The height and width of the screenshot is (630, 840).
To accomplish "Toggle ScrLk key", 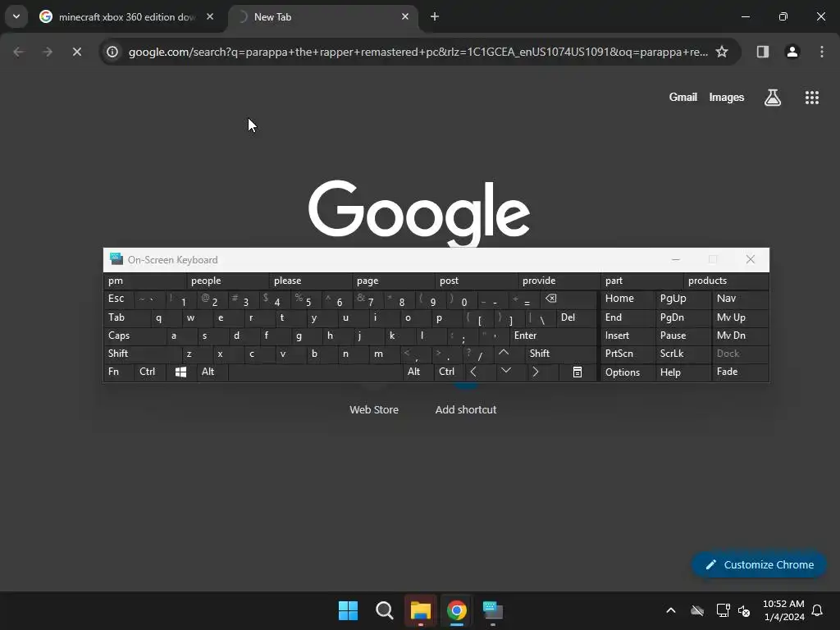I will coord(683,354).
